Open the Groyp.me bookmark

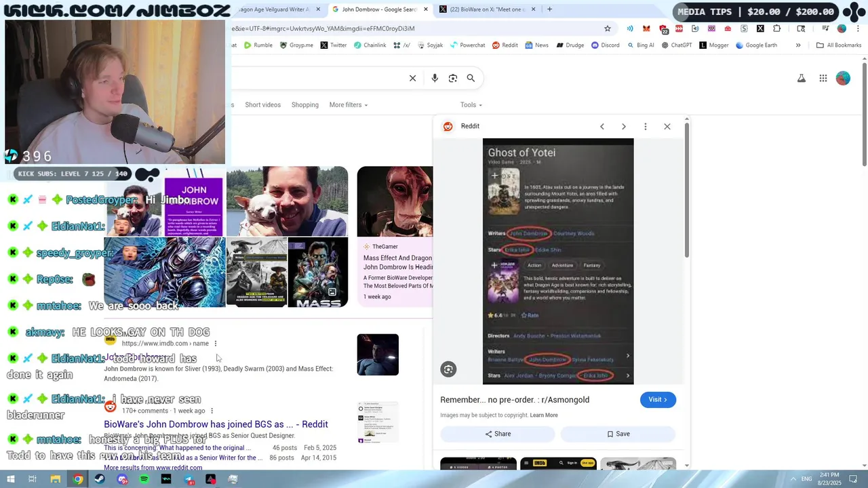(296, 45)
